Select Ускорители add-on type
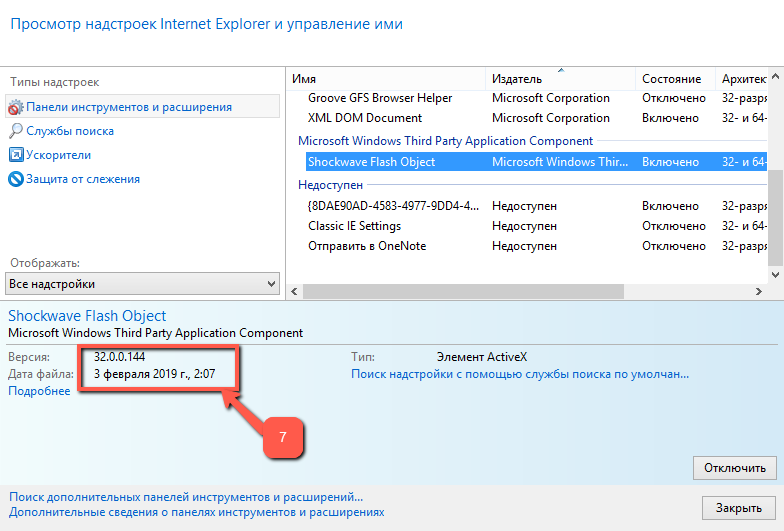 58,155
